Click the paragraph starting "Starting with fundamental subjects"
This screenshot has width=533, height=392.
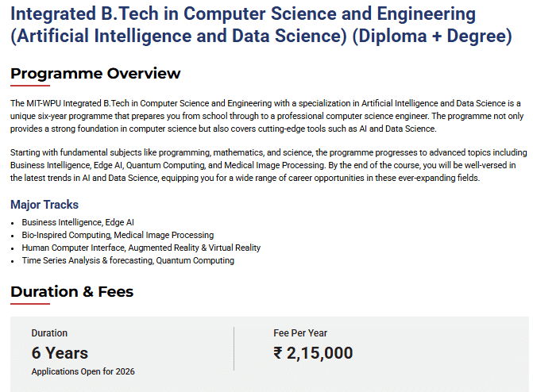tap(265, 165)
